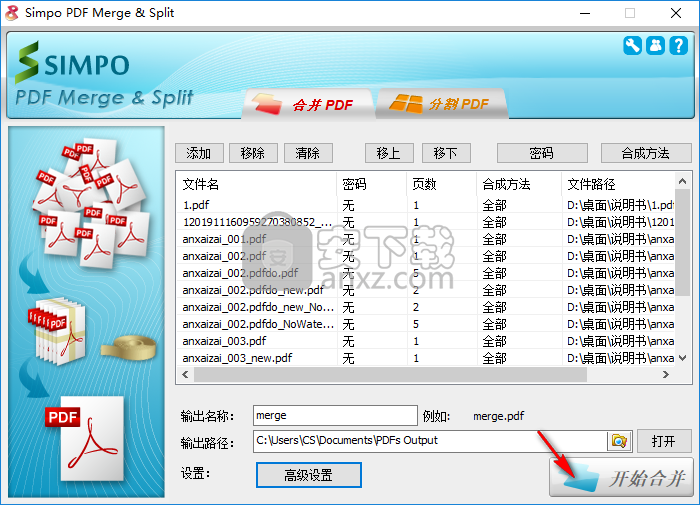Screen dimensions: 700x505
Task: Close the Simpo PDF Merge & Split window
Action: coord(676,13)
